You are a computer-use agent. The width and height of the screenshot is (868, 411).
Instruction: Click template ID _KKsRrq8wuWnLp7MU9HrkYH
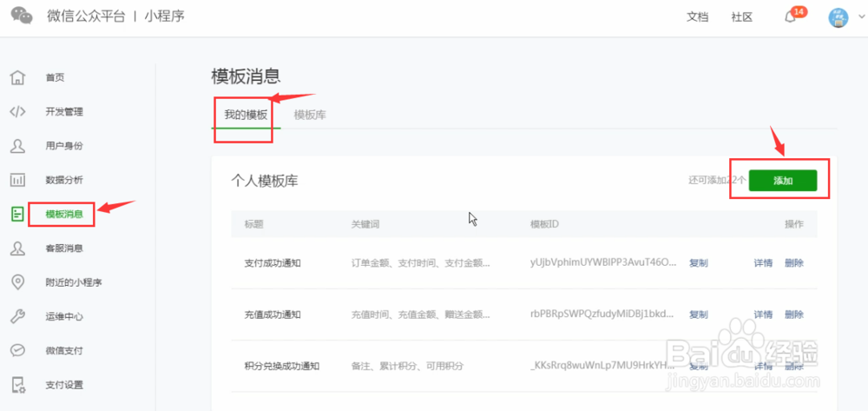point(603,366)
